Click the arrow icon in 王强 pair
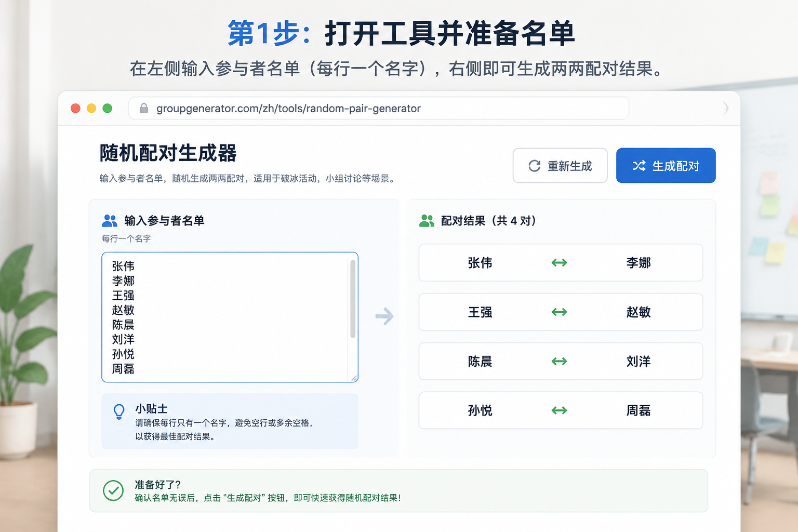798x532 pixels. pyautogui.click(x=559, y=312)
